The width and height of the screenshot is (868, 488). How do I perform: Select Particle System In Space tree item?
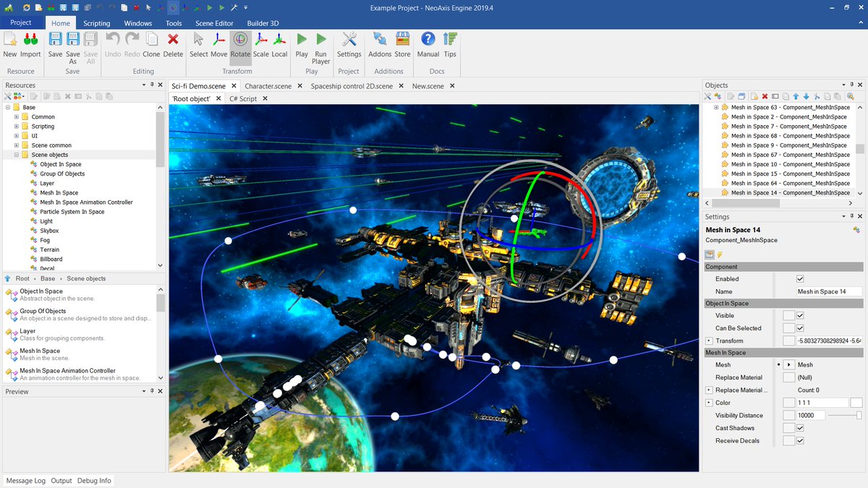[72, 212]
